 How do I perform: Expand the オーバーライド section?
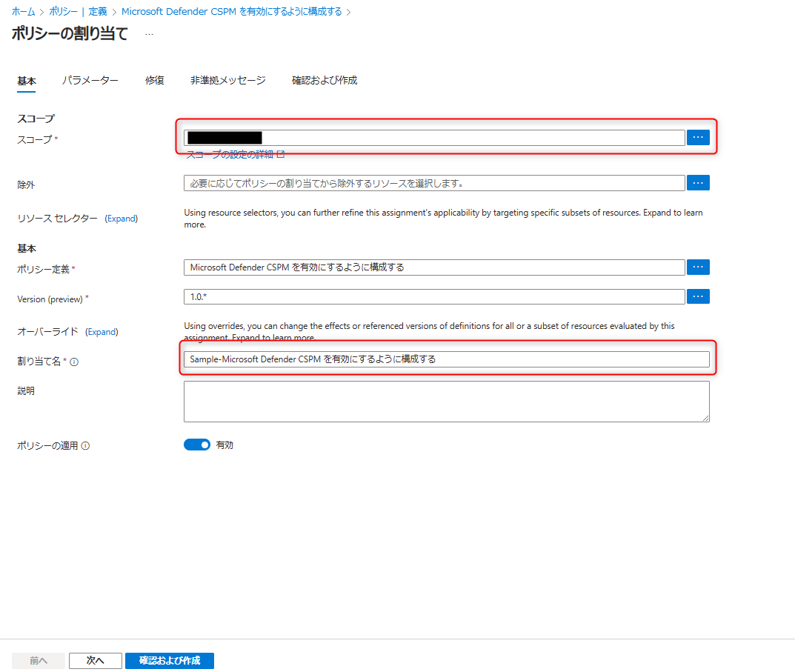[102, 332]
